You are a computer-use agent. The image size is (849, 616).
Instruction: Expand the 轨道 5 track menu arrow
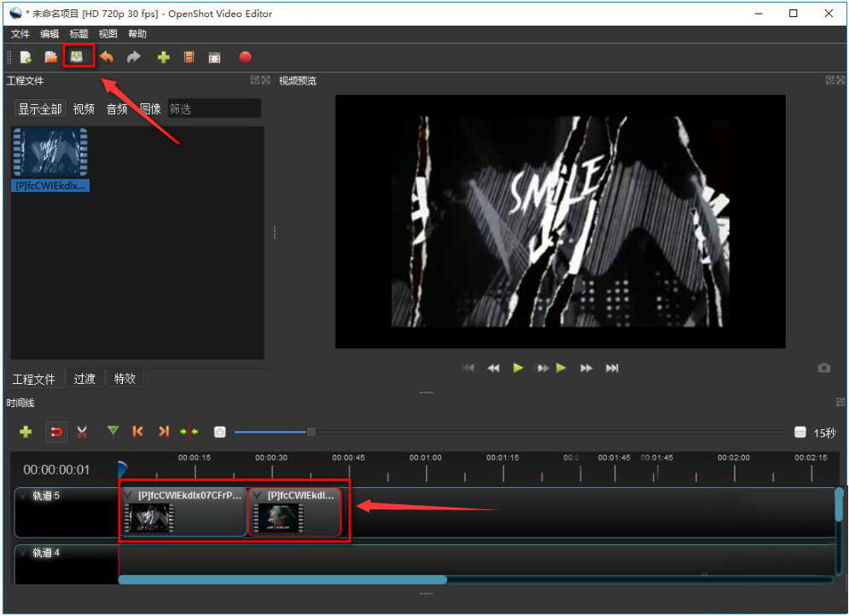(x=23, y=496)
